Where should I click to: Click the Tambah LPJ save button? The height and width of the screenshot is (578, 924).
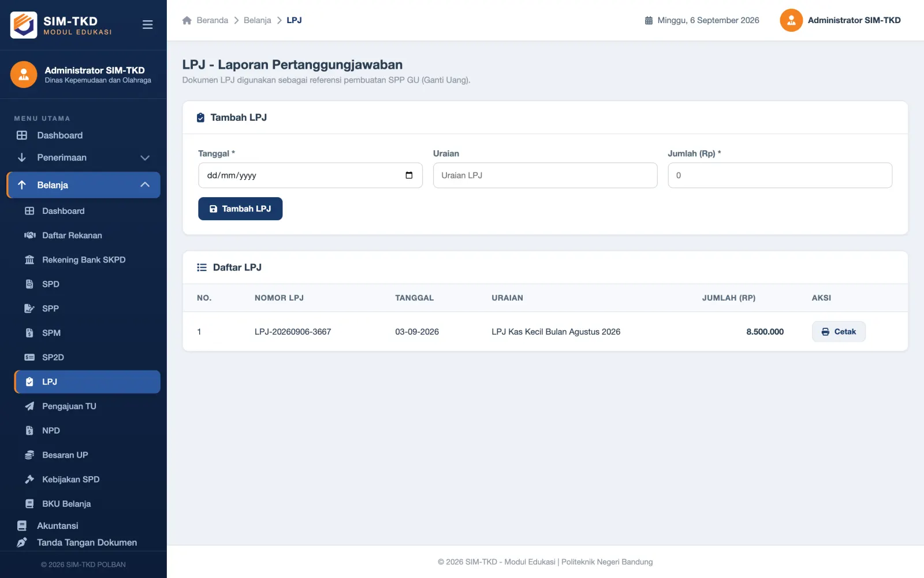(240, 209)
